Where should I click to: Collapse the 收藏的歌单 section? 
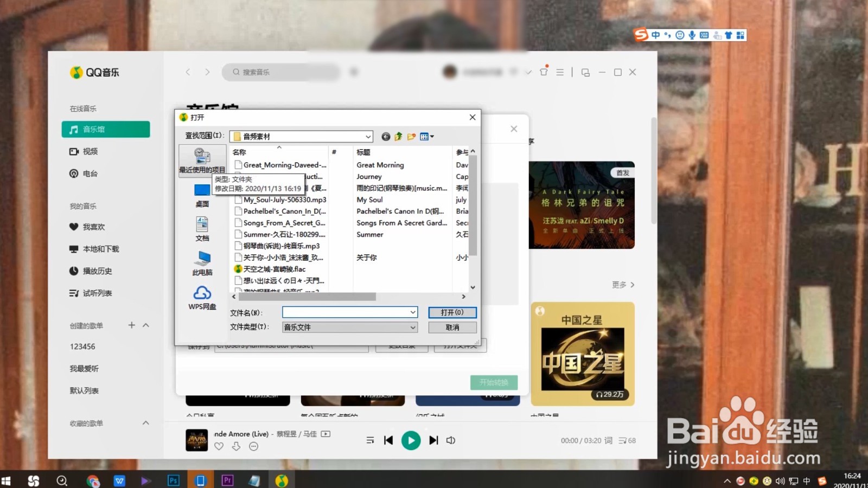(x=145, y=423)
